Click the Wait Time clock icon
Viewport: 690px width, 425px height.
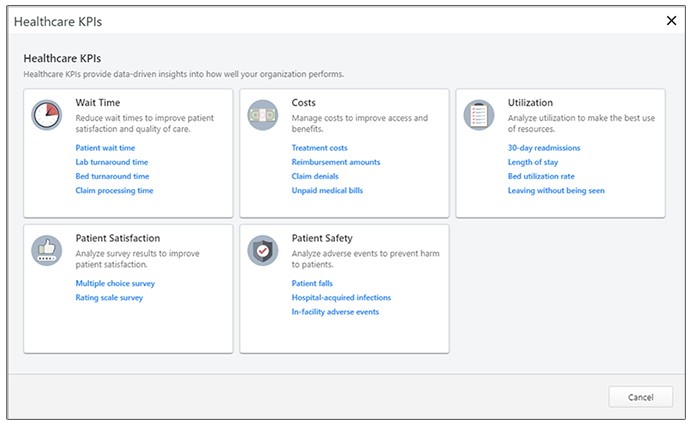pos(47,114)
